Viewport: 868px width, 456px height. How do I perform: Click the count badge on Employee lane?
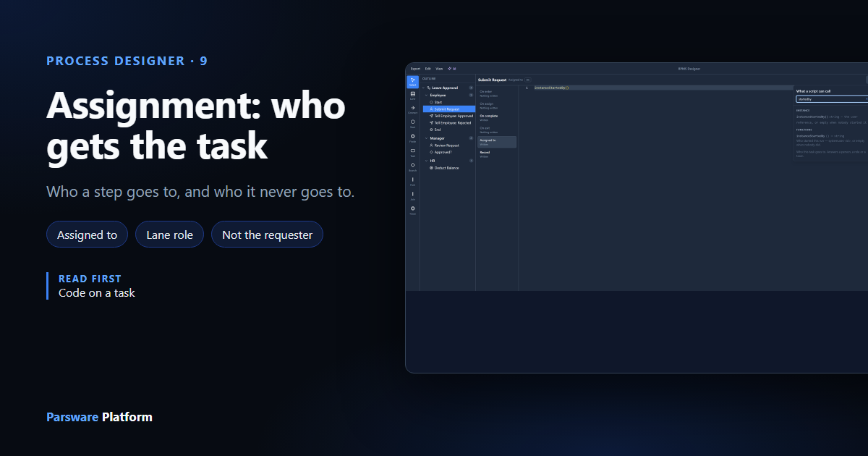[x=471, y=95]
